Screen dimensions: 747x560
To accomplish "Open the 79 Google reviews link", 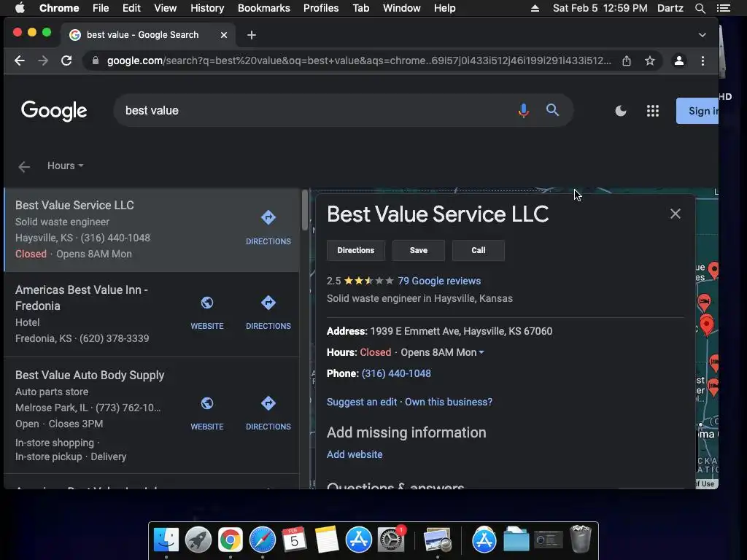I will pos(439,281).
